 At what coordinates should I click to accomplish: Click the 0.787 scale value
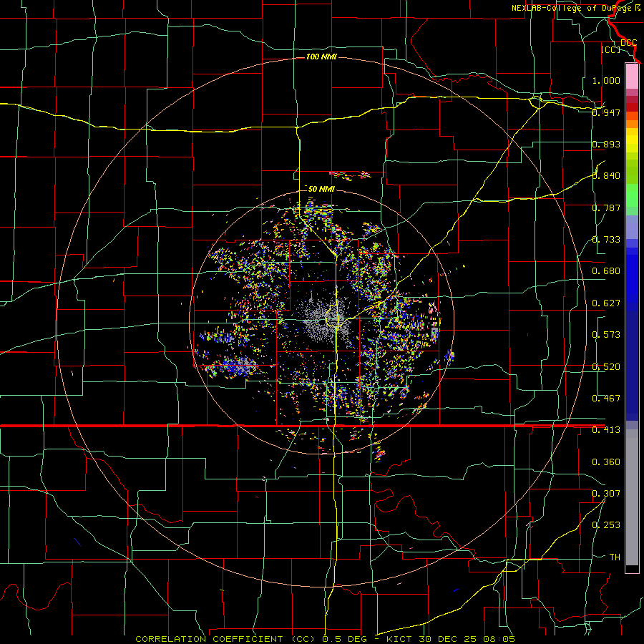606,208
